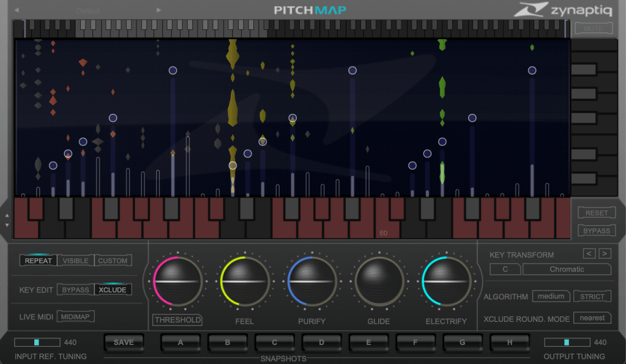Select the REPEAT mode tab
Viewport: 626px width, 364px height.
coord(38,261)
